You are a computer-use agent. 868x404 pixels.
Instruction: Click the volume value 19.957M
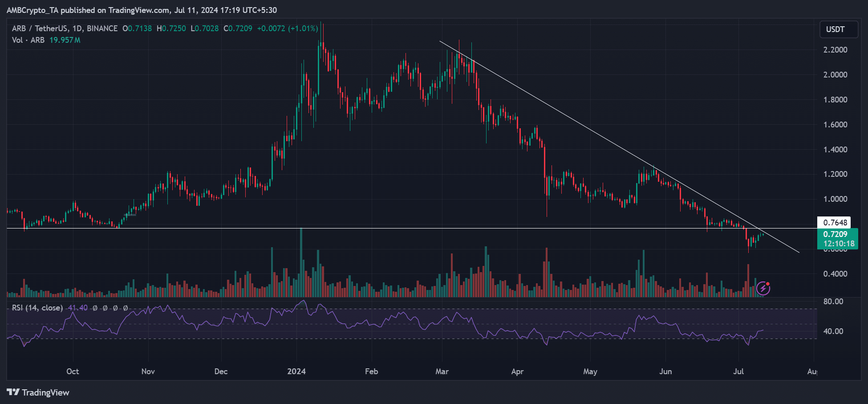click(65, 40)
